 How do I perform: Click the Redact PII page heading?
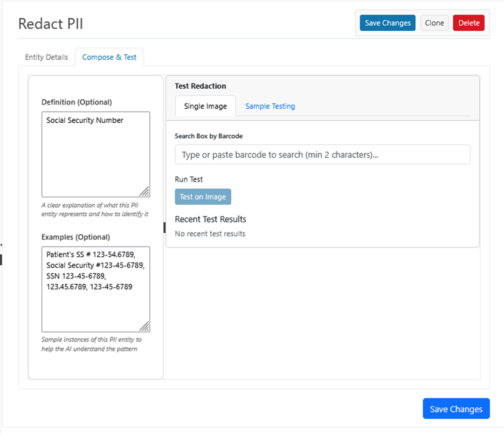(x=51, y=24)
